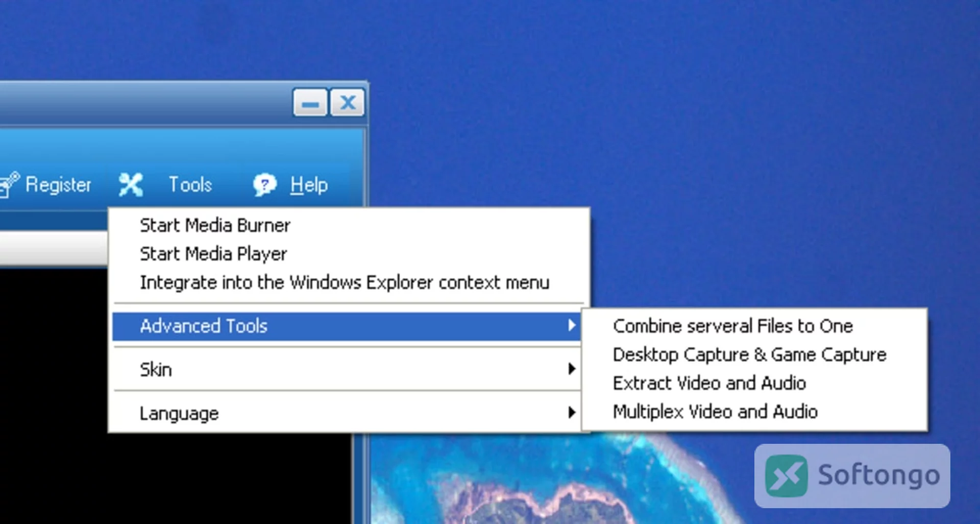
Task: Select Extract Video and Audio
Action: 754,383
